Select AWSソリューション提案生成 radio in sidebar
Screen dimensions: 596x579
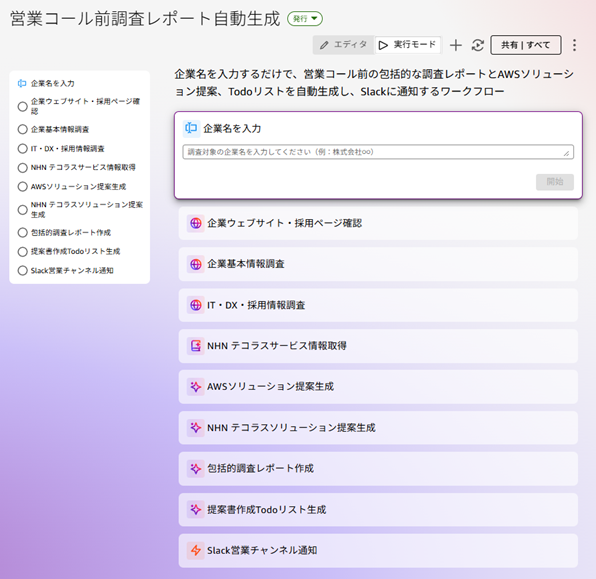[22, 187]
